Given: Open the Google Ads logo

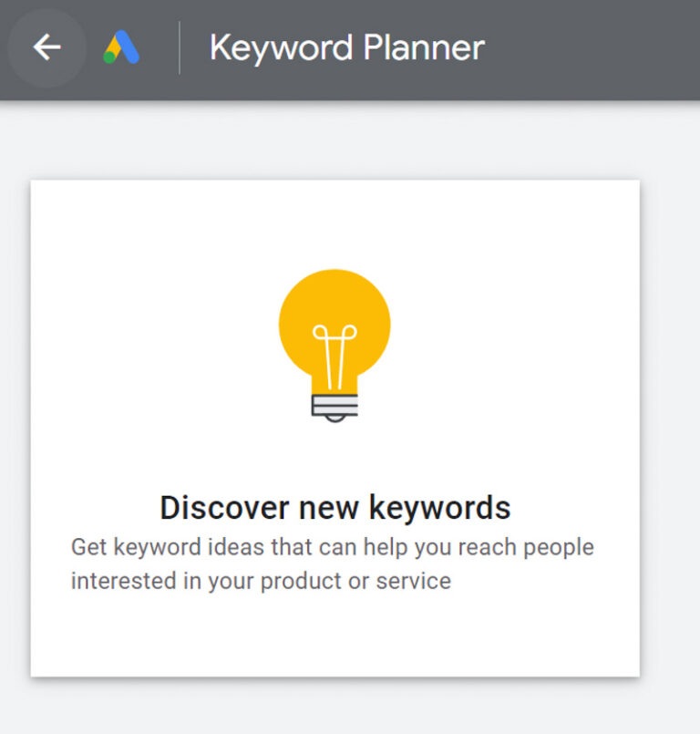Looking at the screenshot, I should 121,47.
